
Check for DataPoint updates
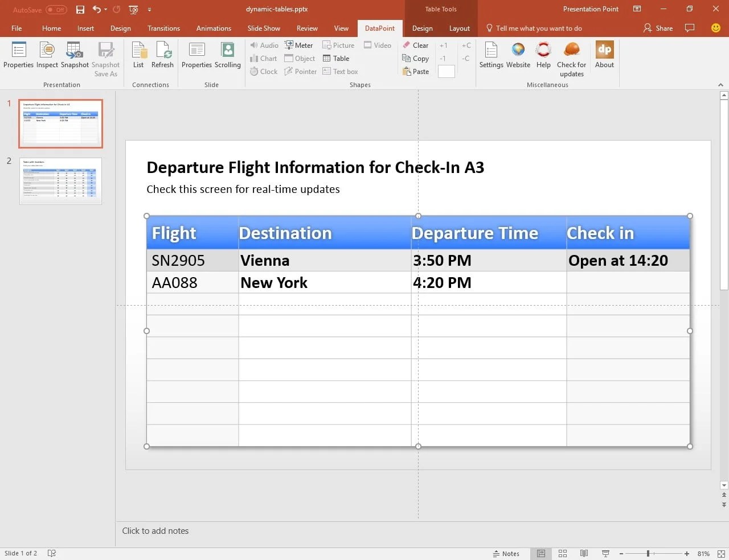coord(571,56)
